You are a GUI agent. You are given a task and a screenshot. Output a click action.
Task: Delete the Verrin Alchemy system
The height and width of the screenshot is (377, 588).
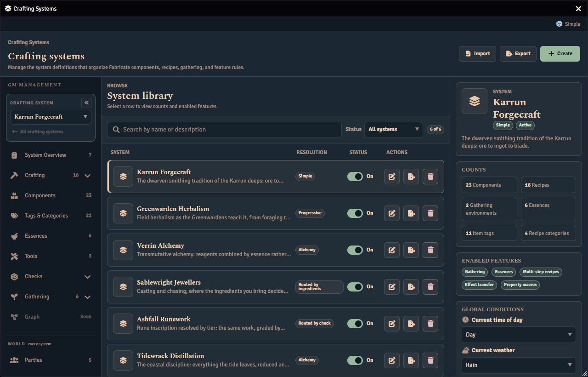(x=430, y=250)
